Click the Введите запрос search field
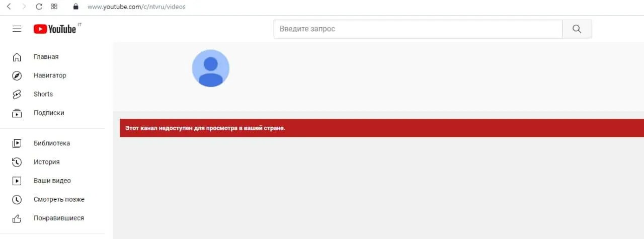 pyautogui.click(x=418, y=29)
